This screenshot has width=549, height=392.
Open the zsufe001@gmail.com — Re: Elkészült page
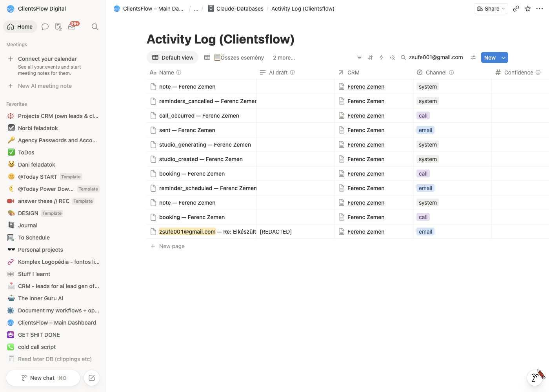point(207,232)
